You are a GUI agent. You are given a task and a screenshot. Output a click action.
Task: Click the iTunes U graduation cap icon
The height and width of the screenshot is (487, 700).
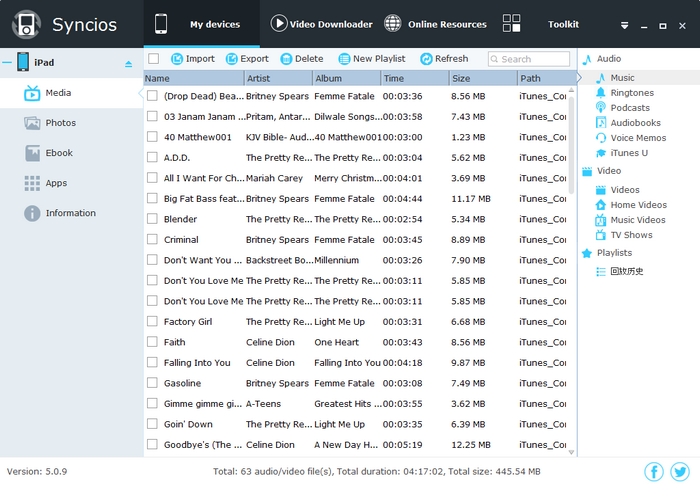(x=601, y=153)
